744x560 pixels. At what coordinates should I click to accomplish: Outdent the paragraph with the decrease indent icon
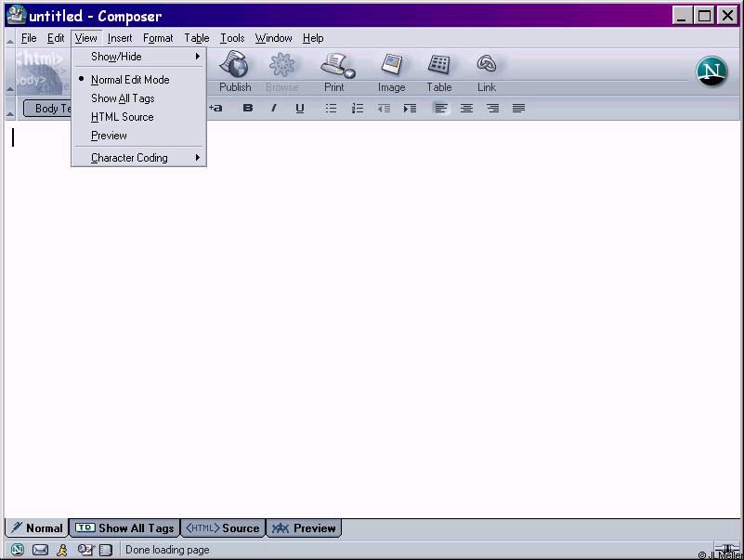(384, 109)
